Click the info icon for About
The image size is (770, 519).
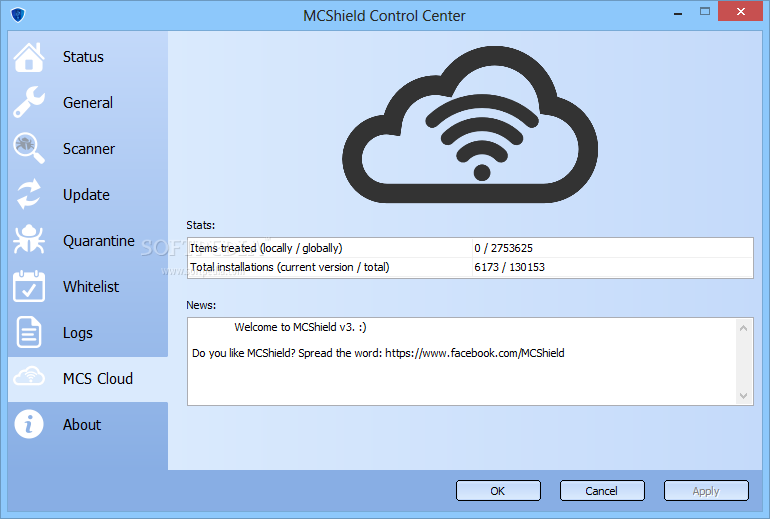29,424
